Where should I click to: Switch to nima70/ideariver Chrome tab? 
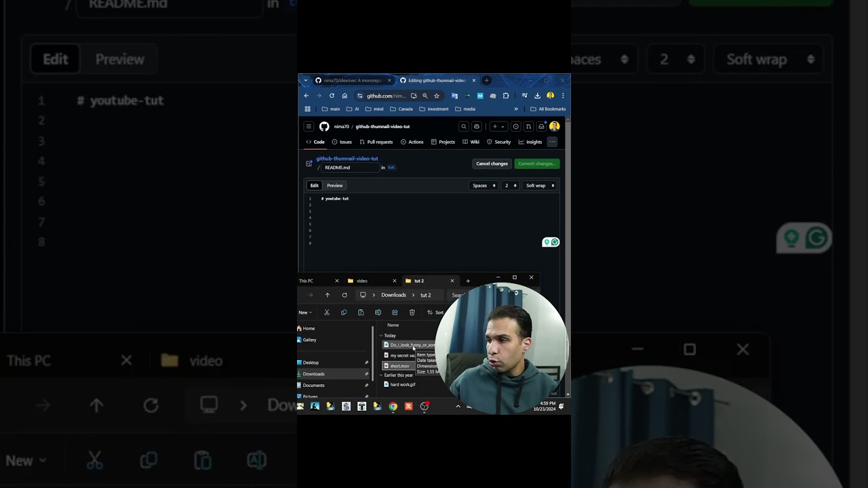[x=353, y=80]
